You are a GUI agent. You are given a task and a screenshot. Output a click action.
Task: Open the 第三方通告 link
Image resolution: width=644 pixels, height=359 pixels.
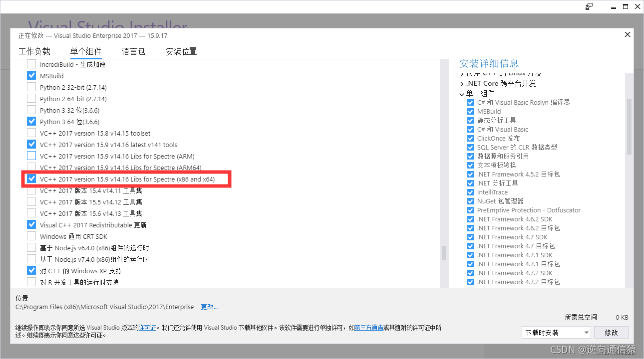(x=369, y=328)
